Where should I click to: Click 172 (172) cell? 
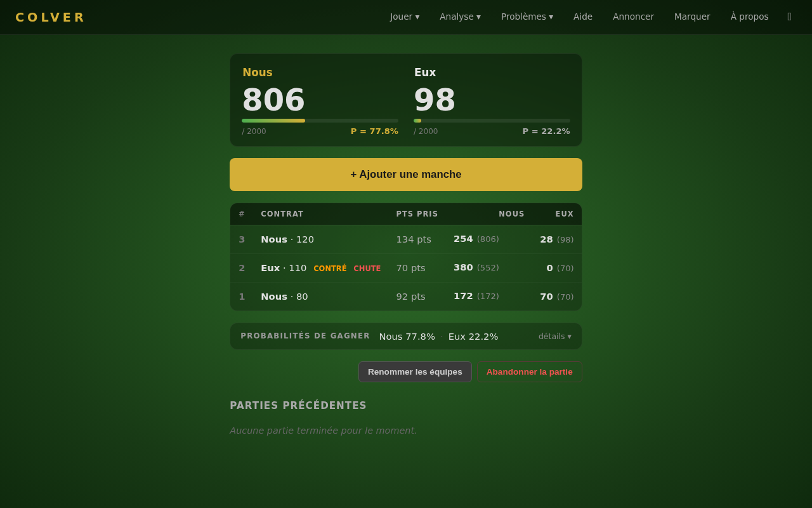[x=476, y=297]
